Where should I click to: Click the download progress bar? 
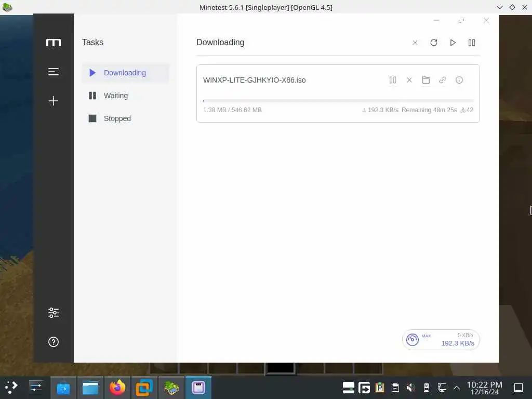coord(338,101)
